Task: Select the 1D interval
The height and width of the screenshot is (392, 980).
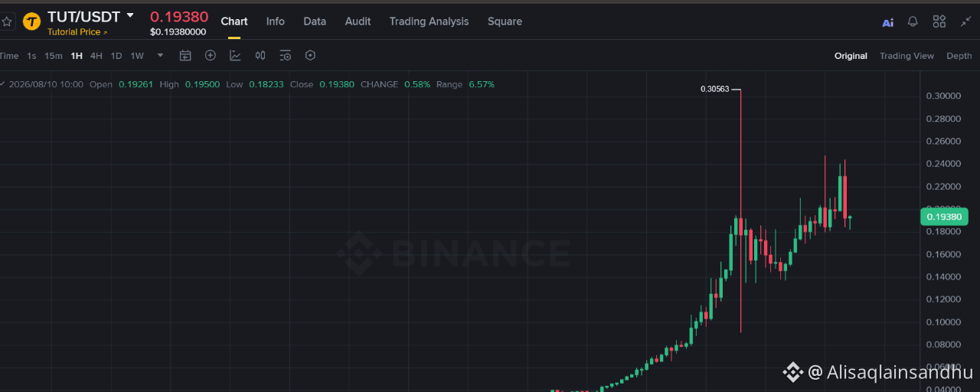Action: pos(116,56)
